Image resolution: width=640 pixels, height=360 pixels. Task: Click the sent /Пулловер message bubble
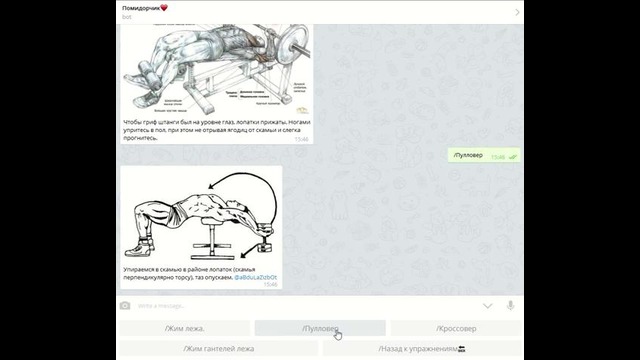pos(484,156)
